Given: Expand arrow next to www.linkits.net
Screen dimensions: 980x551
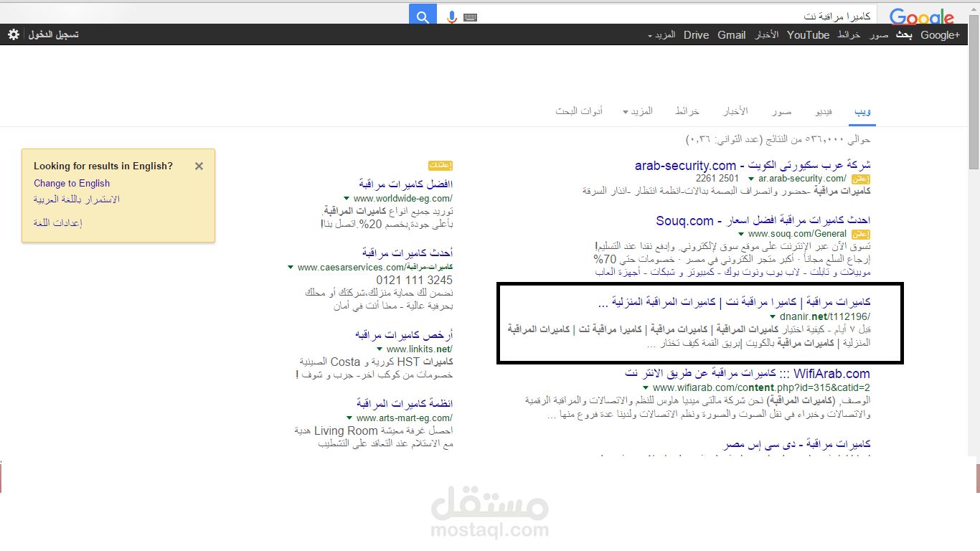Looking at the screenshot, I should point(380,349).
